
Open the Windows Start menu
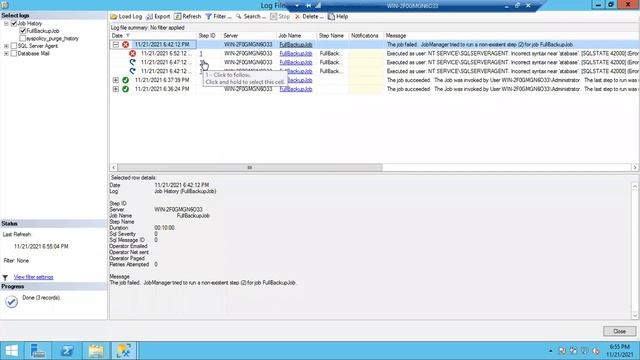pyautogui.click(x=12, y=351)
